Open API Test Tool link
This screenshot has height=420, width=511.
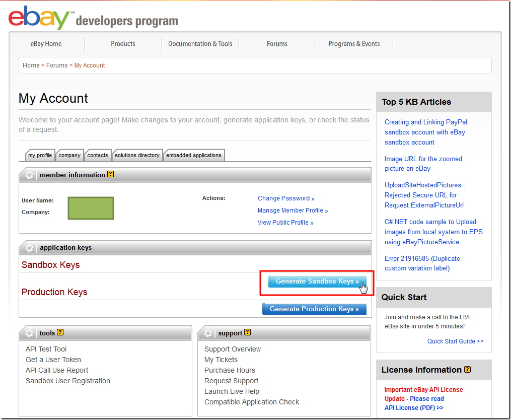pyautogui.click(x=46, y=349)
